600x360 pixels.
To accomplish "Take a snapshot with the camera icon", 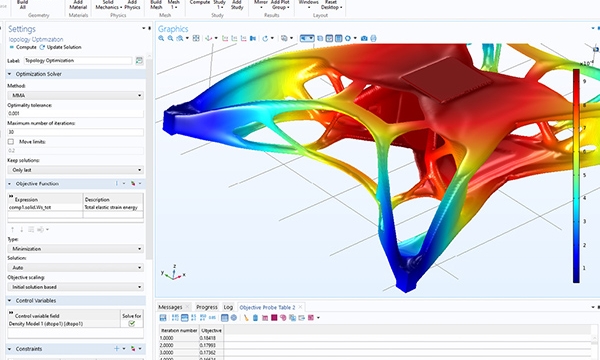I will (364, 38).
